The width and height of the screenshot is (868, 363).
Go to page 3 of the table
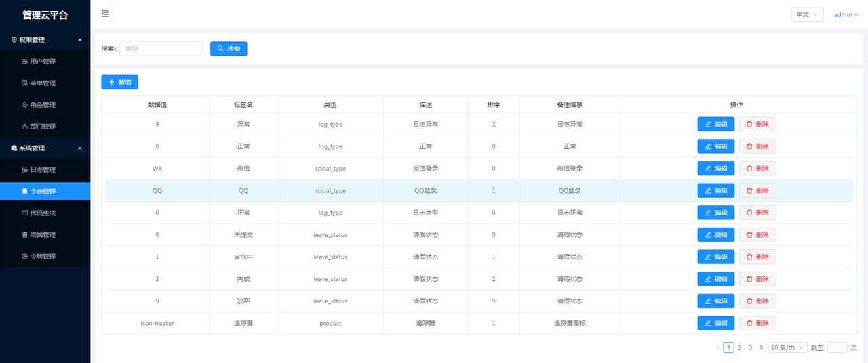tap(750, 347)
